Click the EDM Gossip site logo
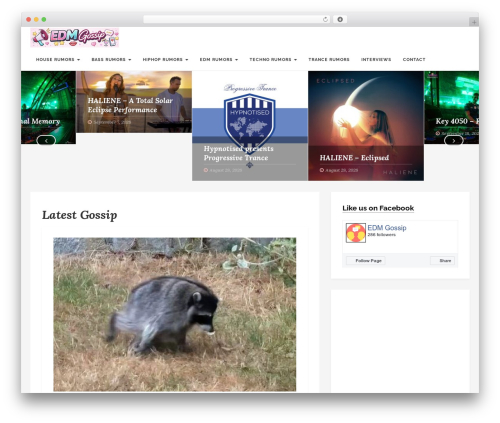 (75, 37)
